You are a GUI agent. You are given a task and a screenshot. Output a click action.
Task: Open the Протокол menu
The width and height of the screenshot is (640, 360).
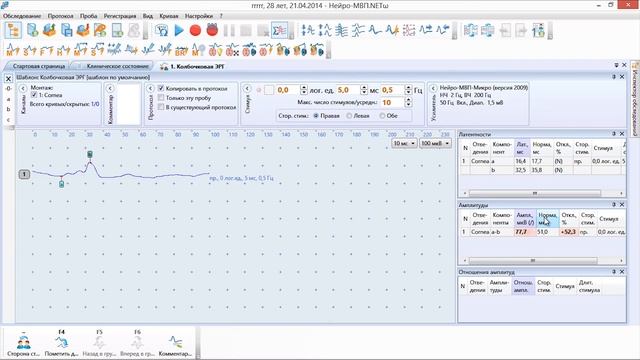(60, 16)
